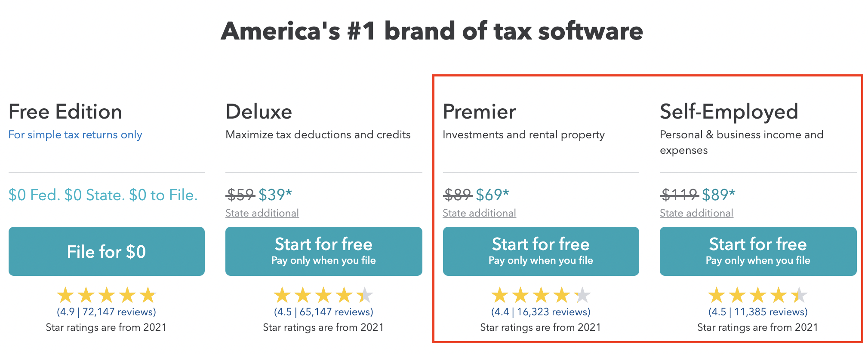Click the third star under Self-Employed
868x354 pixels.
tap(757, 295)
